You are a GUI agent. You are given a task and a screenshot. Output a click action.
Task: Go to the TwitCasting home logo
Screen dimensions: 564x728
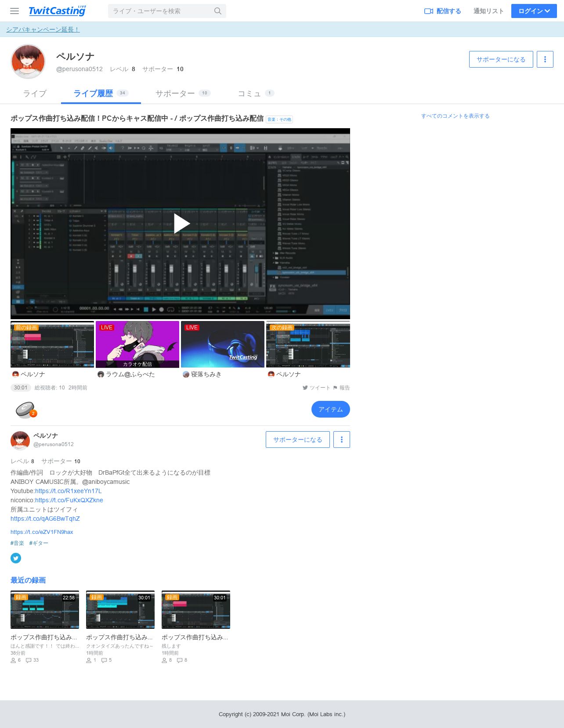tap(57, 11)
